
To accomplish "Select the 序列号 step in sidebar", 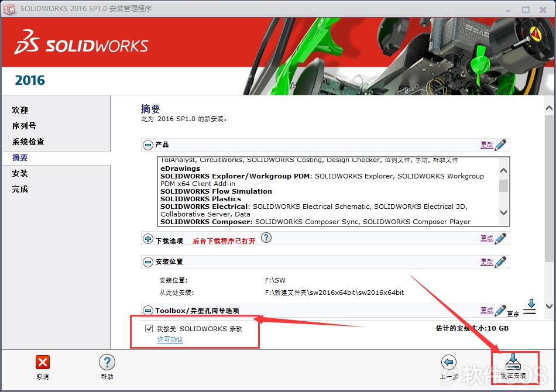I will click(x=24, y=126).
